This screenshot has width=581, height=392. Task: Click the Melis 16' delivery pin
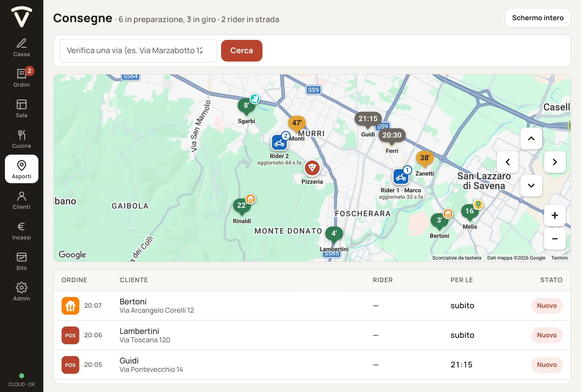click(x=470, y=212)
